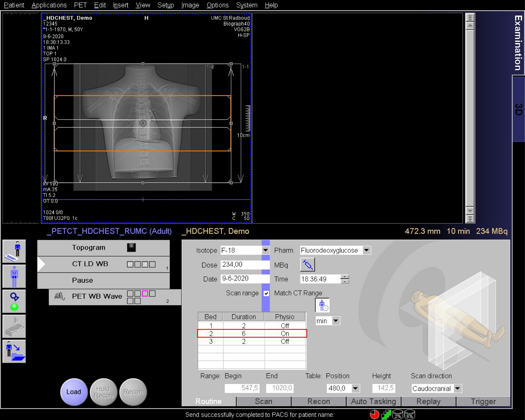This screenshot has height=420, width=525.
Task: Toggle the Match CT Range checkbox
Action: [266, 293]
